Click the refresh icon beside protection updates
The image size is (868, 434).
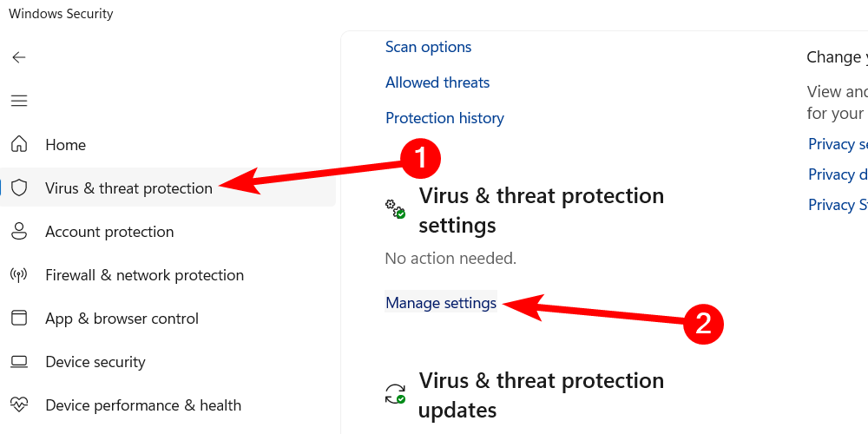[395, 394]
